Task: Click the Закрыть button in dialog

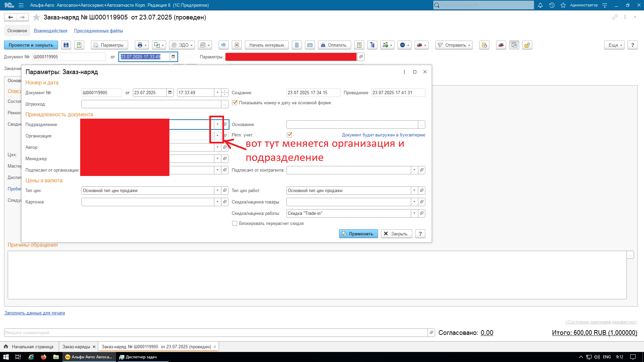Action: 396,234
